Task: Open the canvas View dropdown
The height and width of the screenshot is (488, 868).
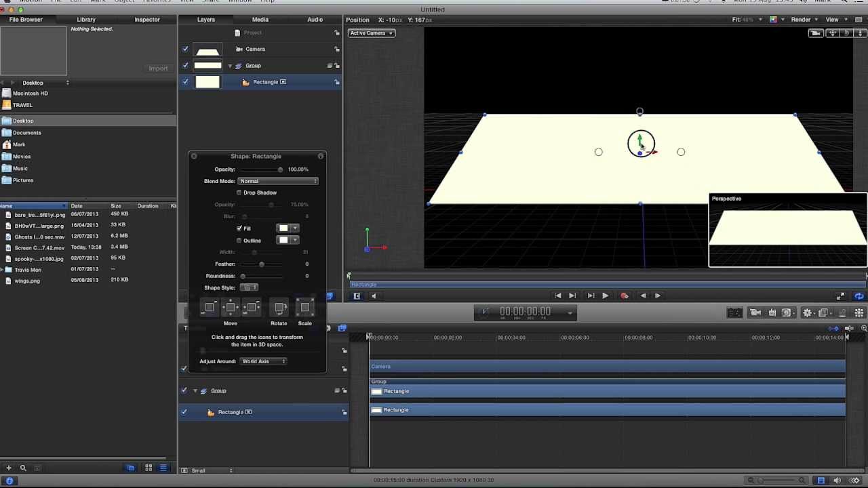Action: point(835,20)
